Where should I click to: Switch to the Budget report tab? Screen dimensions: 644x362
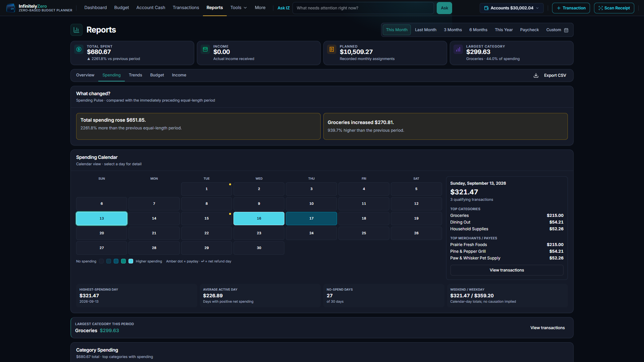point(157,75)
